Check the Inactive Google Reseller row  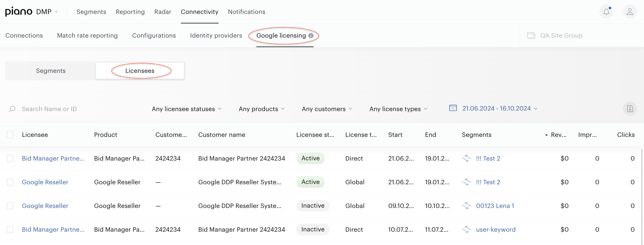pyautogui.click(x=10, y=206)
